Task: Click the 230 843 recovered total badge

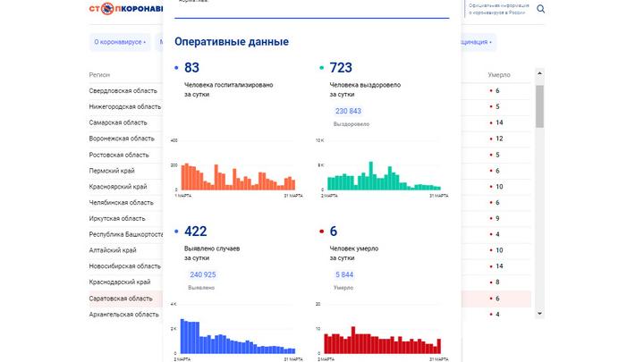Action: (x=348, y=111)
